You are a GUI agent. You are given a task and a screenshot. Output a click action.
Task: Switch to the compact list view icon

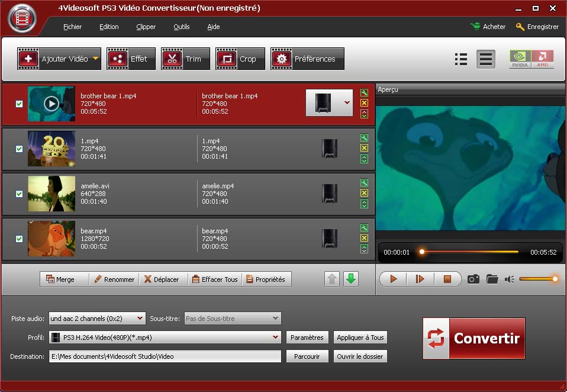461,59
